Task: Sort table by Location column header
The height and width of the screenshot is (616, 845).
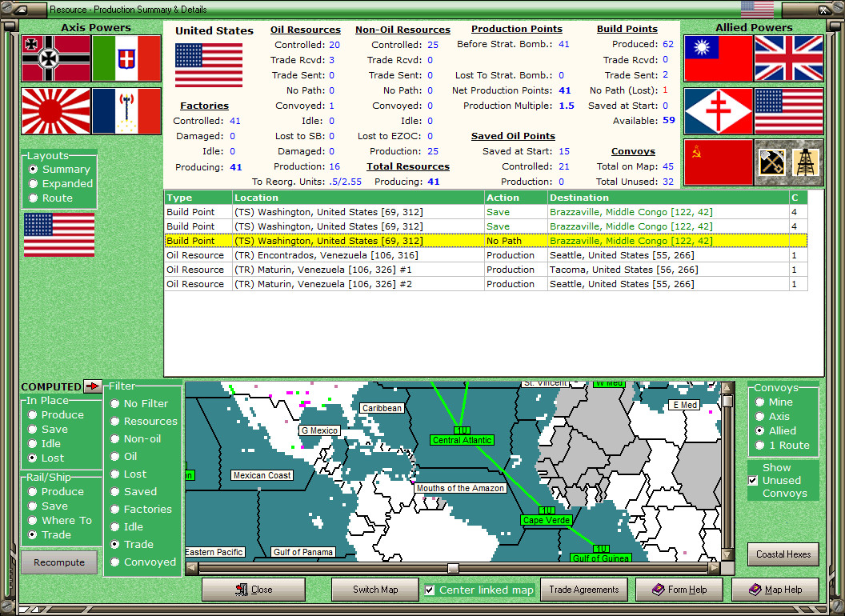Action: (x=358, y=198)
